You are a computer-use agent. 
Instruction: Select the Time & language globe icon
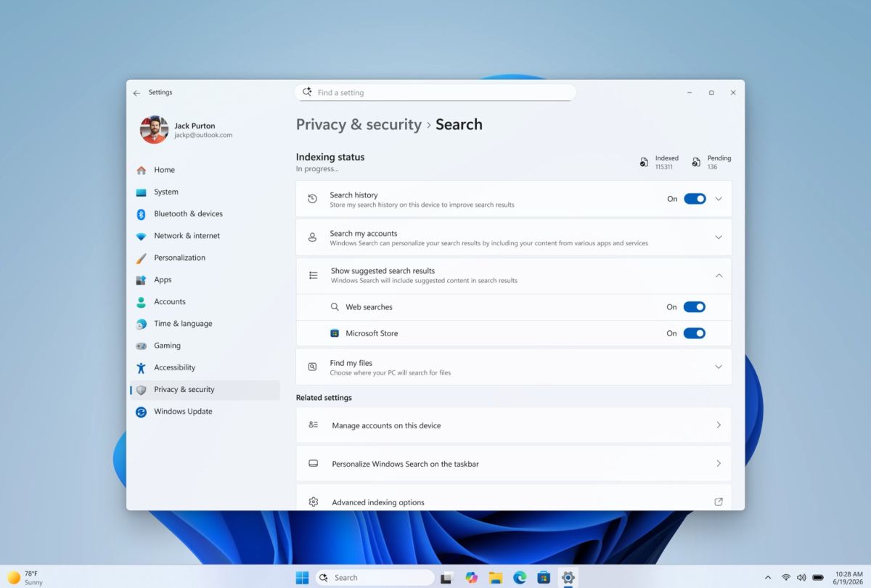click(x=141, y=324)
